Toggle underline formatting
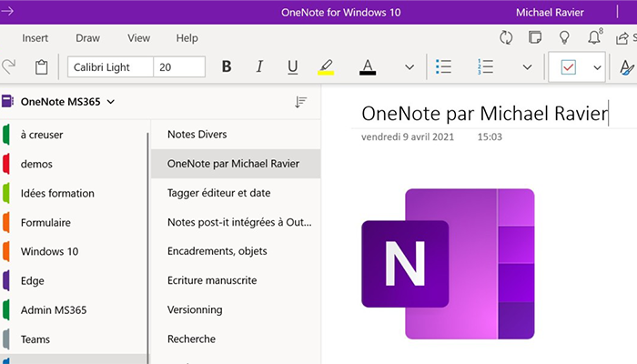The image size is (637, 364). tap(292, 67)
